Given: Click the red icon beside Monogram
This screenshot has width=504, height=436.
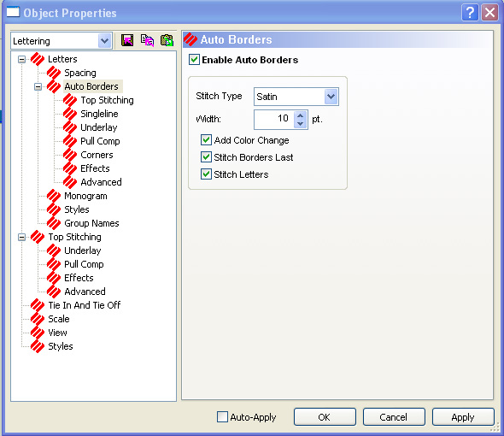Looking at the screenshot, I should [54, 196].
